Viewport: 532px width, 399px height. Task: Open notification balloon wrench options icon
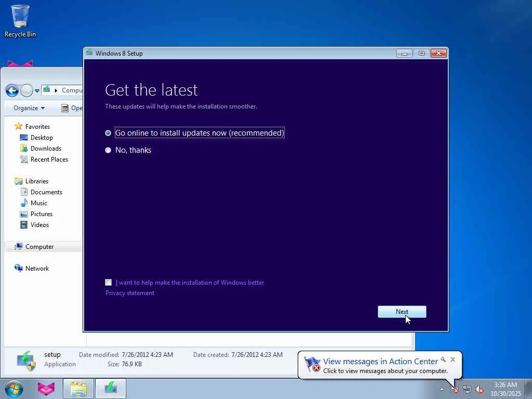click(443, 360)
